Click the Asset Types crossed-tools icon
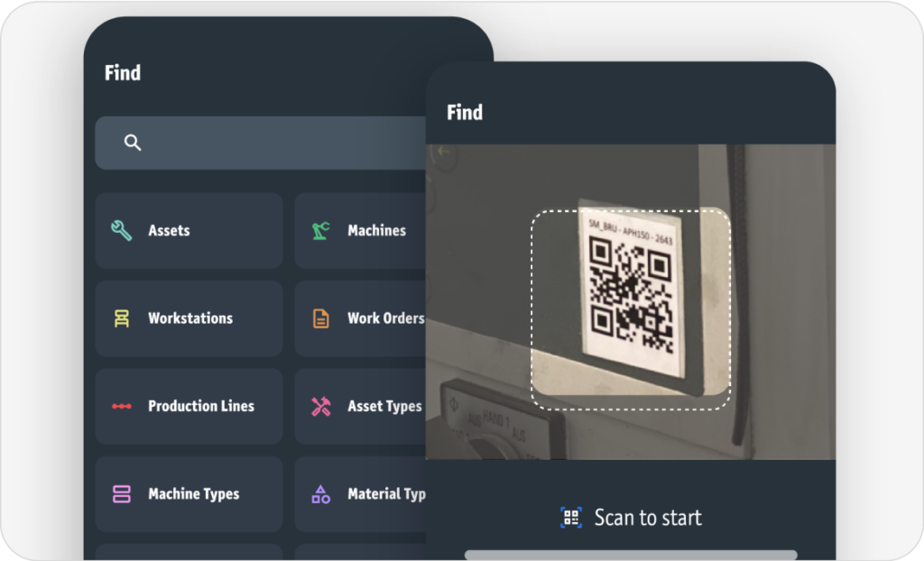924x561 pixels. 320,406
